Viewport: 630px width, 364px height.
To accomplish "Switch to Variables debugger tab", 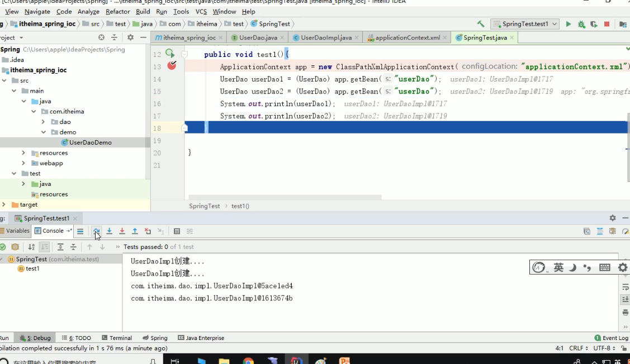I will pos(15,231).
